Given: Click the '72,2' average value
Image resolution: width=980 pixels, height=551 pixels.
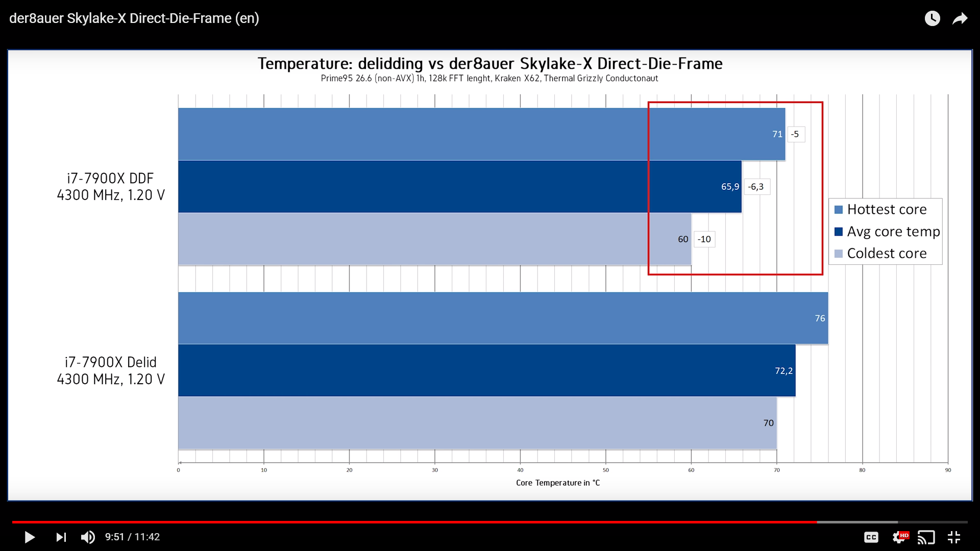Looking at the screenshot, I should 783,371.
